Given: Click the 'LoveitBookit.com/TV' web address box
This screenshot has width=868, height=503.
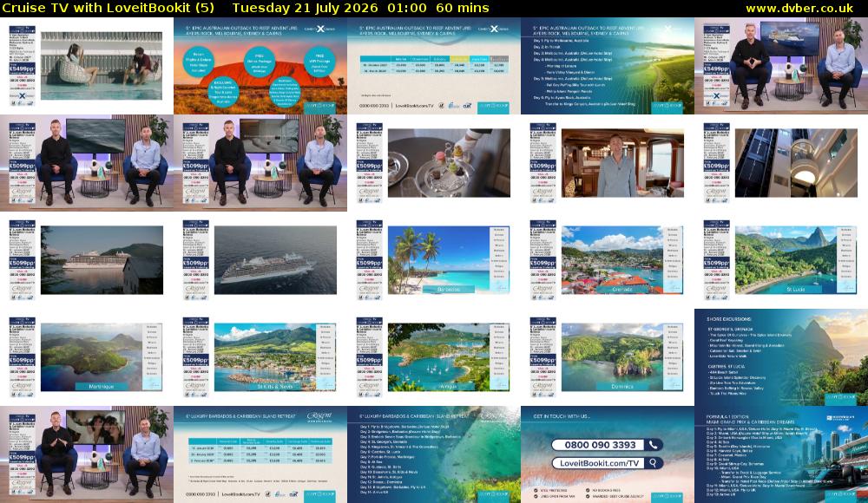Looking at the screenshot, I should click(x=608, y=463).
